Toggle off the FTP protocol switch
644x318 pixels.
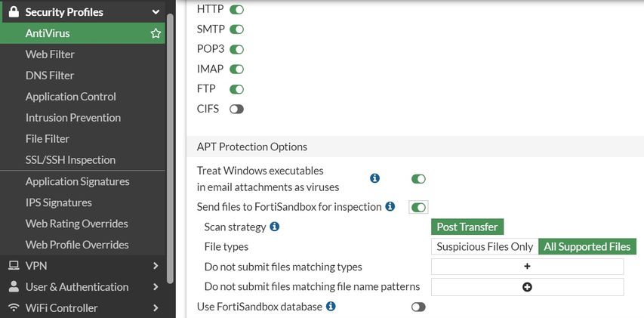[x=237, y=89]
